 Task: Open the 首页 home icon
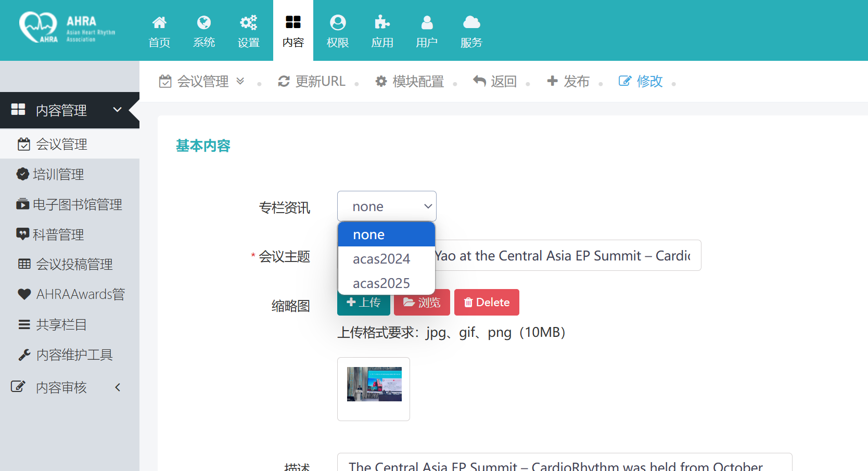[159, 23]
